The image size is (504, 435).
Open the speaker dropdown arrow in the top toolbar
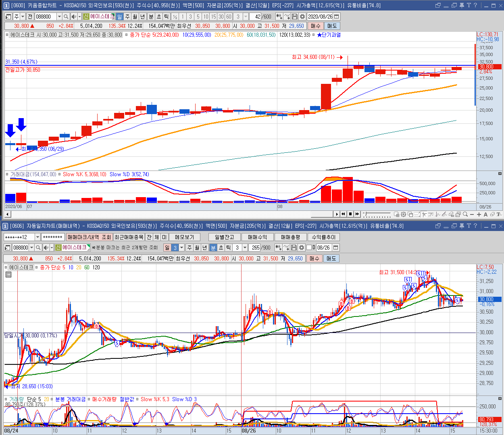click(79, 17)
